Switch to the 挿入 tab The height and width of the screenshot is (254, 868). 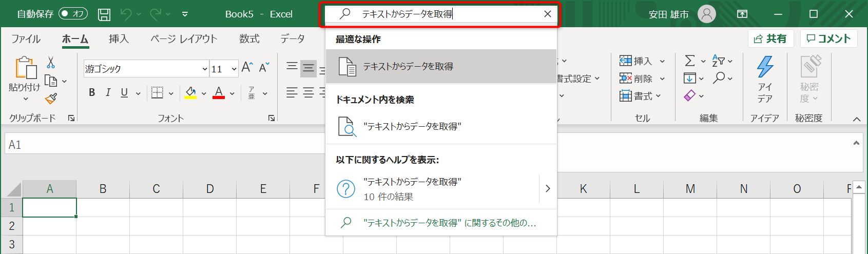[x=119, y=39]
